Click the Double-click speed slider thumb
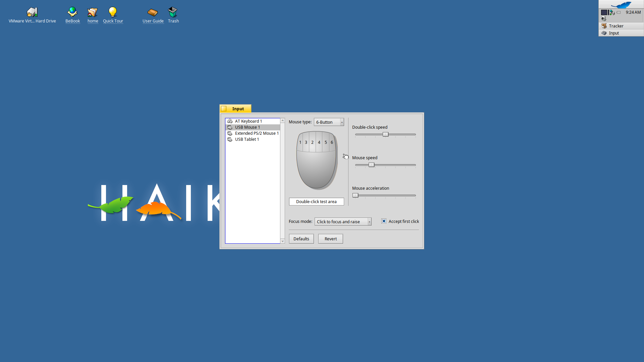Viewport: 644px width, 362px height. tap(385, 134)
